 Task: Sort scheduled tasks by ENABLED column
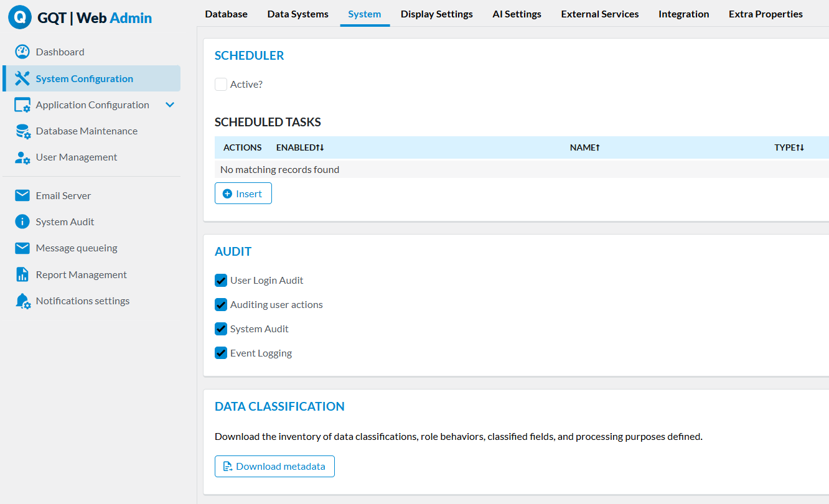[300, 147]
